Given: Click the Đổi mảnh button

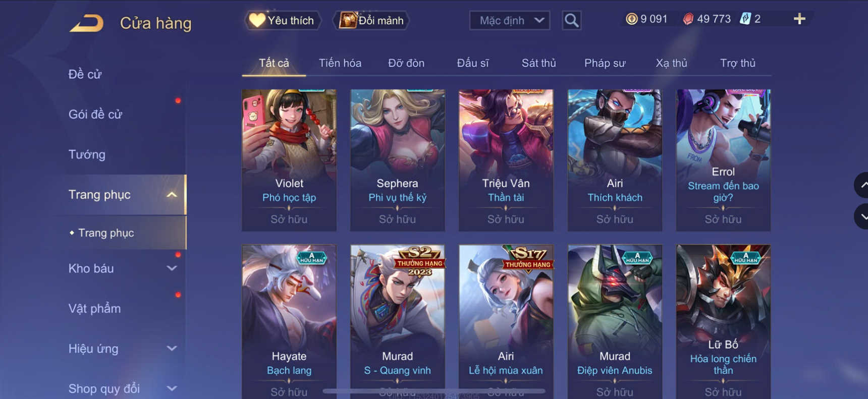Looking at the screenshot, I should (x=371, y=21).
